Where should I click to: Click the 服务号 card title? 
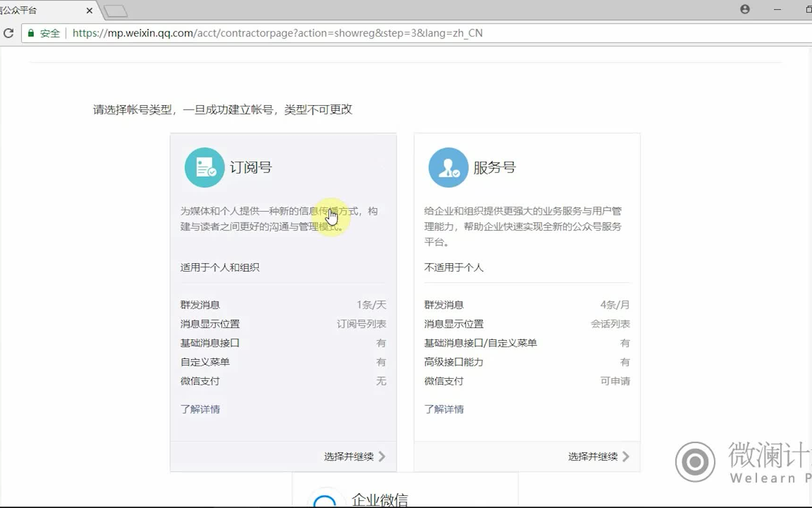pos(494,167)
